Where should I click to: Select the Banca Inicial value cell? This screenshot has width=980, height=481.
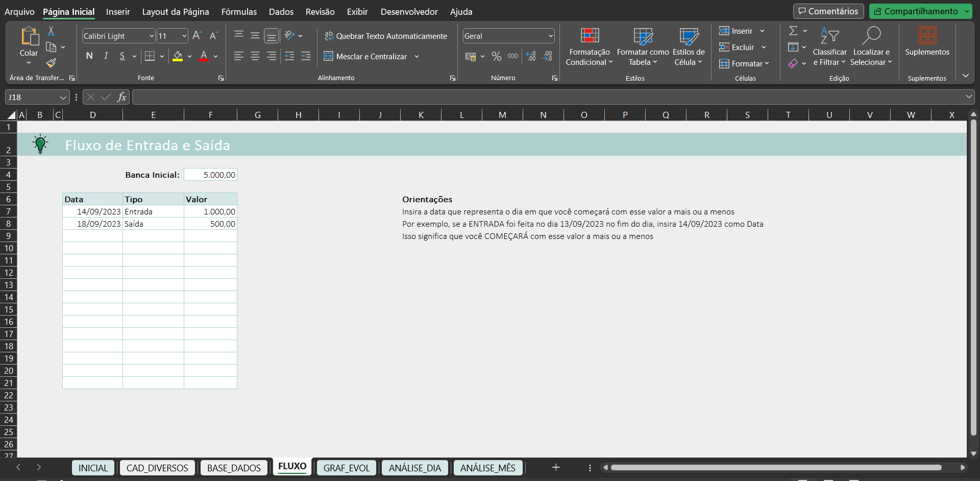(x=210, y=175)
